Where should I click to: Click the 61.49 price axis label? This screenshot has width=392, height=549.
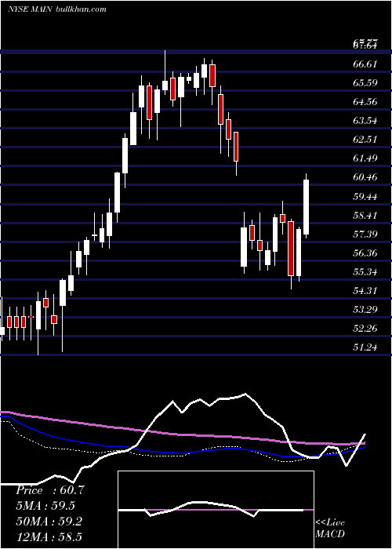[365, 158]
